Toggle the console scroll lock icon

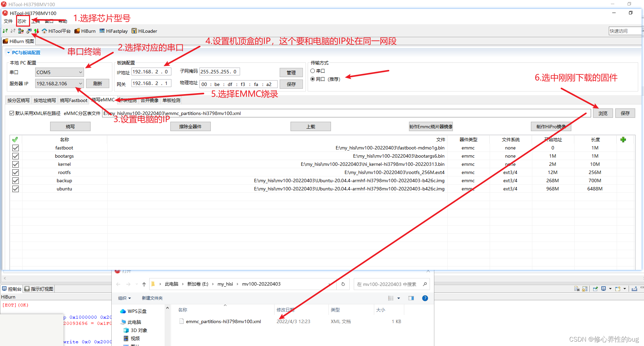(585, 289)
